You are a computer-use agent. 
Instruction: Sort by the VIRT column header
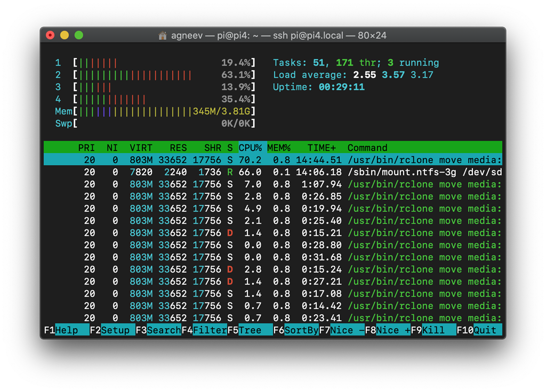point(141,148)
